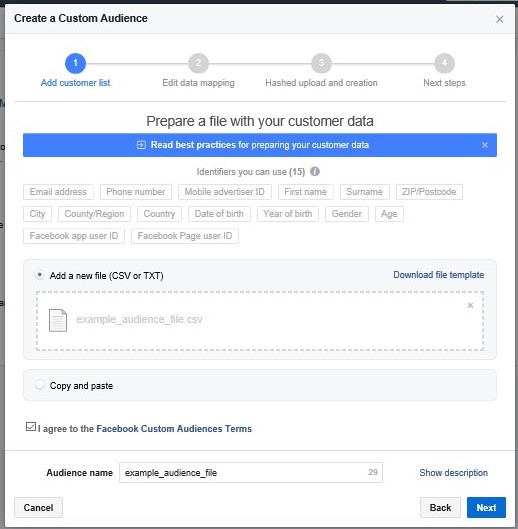
Task: Click the Email address identifier tag
Action: point(58,192)
